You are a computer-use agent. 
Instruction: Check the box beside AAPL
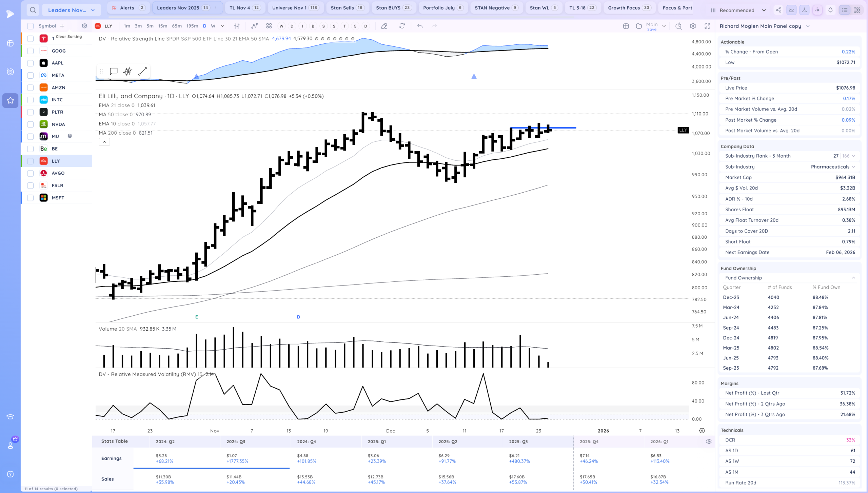click(x=31, y=63)
